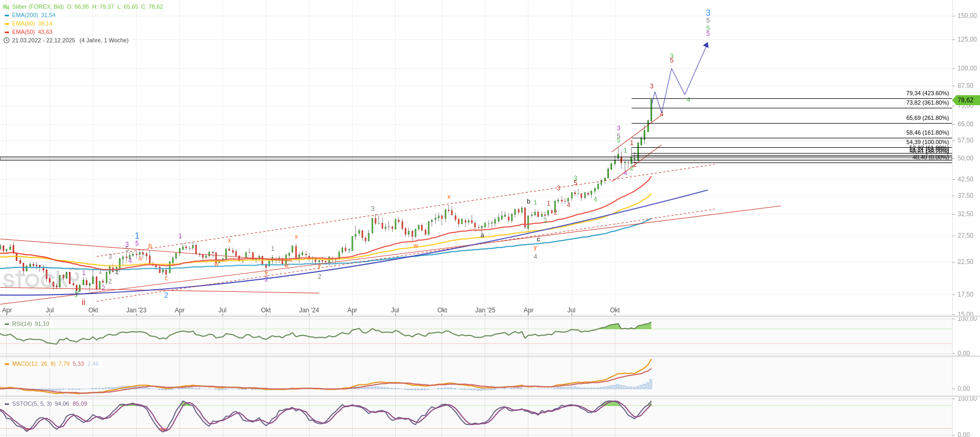The height and width of the screenshot is (437, 980).
Task: Click the green RSI(14) legend marker
Action: [6, 324]
